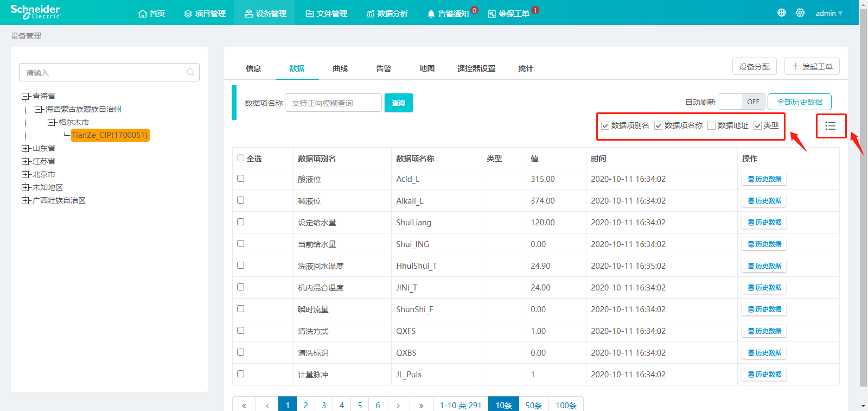Image resolution: width=868 pixels, height=411 pixels.
Task: Open the 首页 nav menu
Action: (x=151, y=13)
